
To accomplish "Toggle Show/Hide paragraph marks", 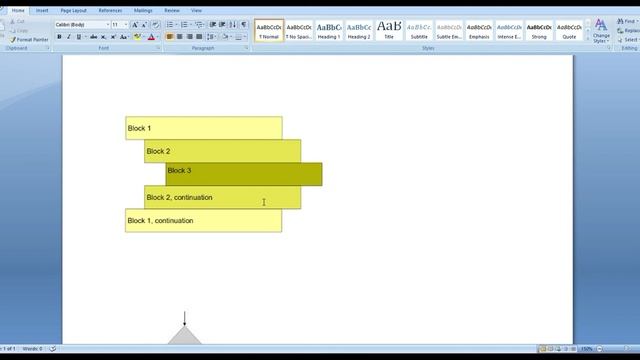I will coord(244,25).
